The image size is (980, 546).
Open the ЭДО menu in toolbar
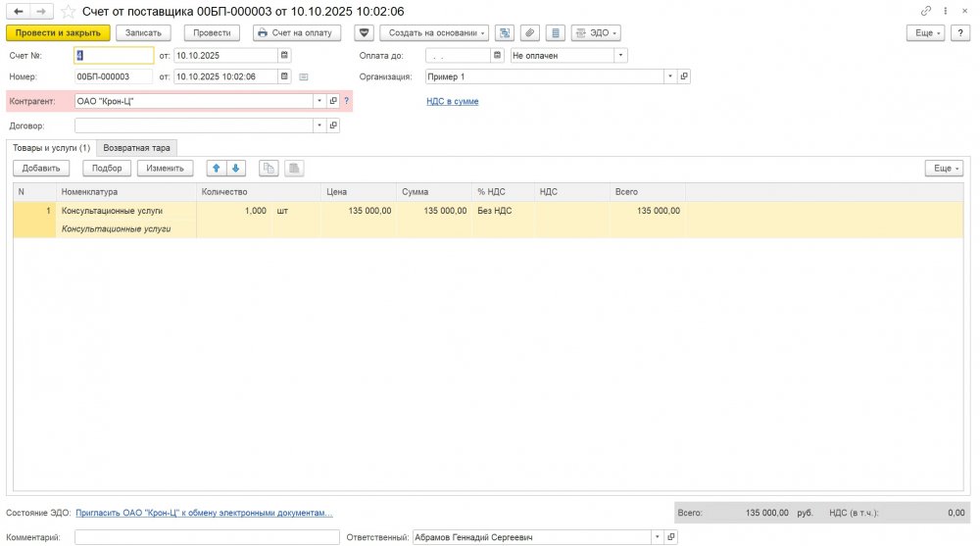595,32
